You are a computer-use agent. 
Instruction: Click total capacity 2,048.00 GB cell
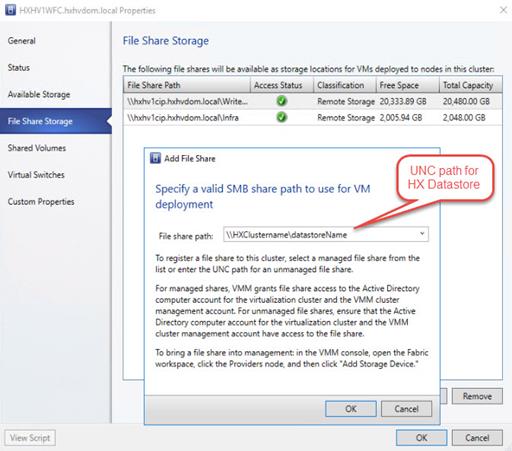[464, 118]
